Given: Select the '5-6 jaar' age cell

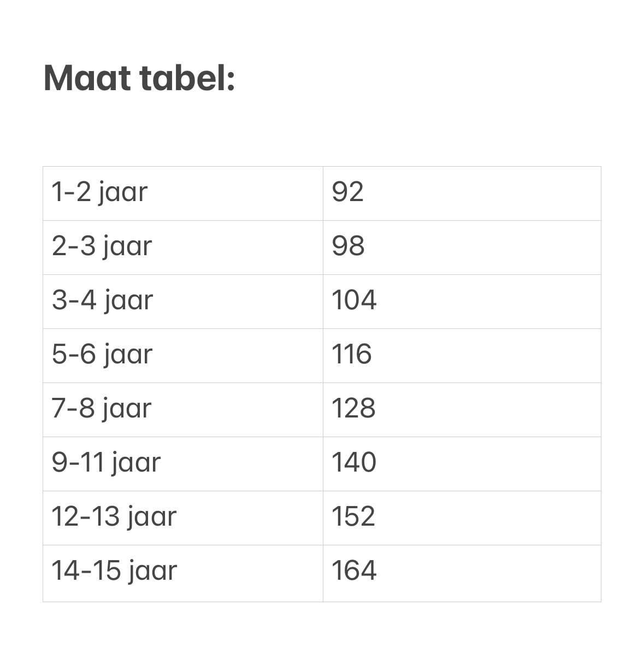Looking at the screenshot, I should click(x=102, y=355).
